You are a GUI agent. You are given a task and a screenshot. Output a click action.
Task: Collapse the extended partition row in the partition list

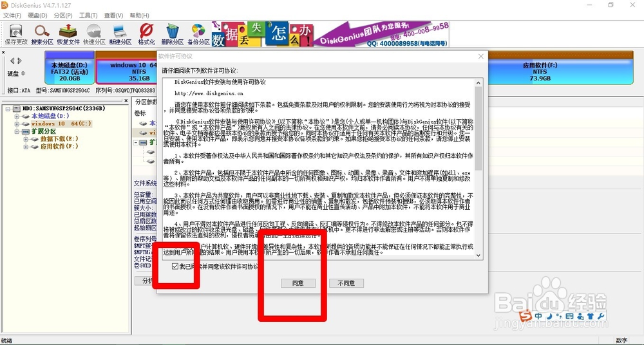[137, 142]
